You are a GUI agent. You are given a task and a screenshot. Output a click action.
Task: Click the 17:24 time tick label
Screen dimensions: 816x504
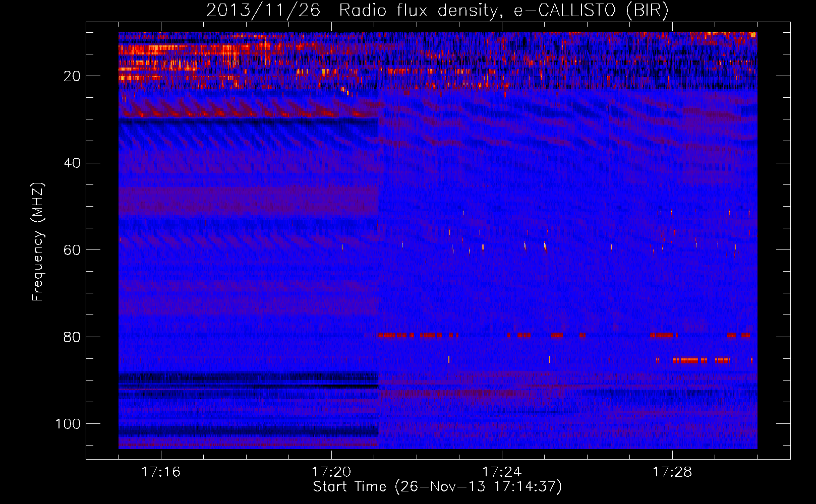tap(502, 472)
